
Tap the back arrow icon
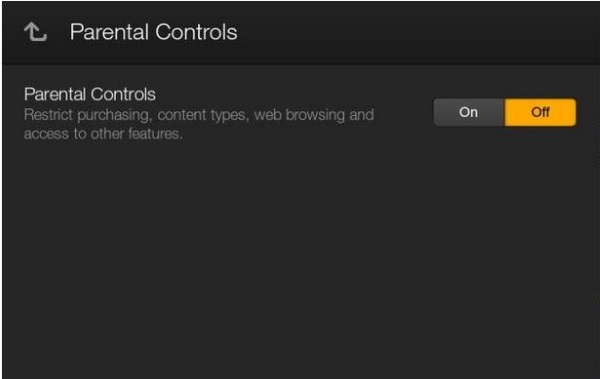(x=36, y=32)
